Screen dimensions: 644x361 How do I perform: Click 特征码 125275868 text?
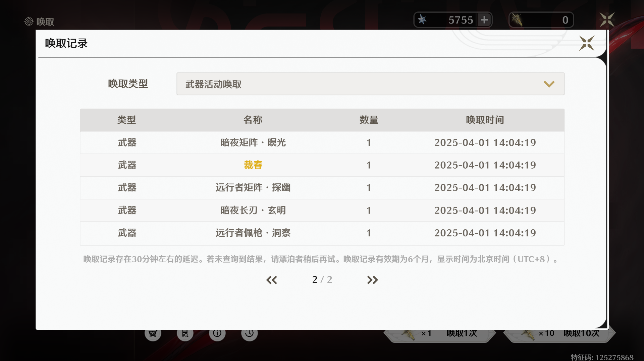pos(602,357)
